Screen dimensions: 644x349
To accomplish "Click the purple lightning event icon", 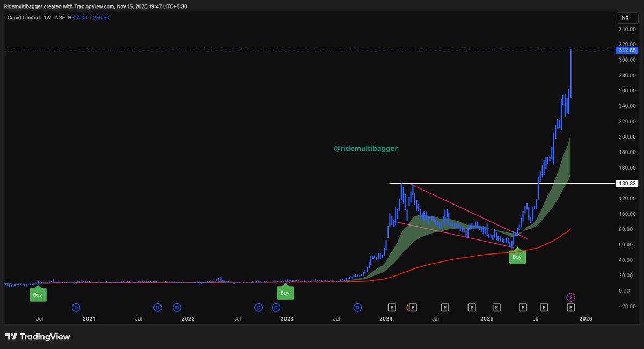I will 572,296.
